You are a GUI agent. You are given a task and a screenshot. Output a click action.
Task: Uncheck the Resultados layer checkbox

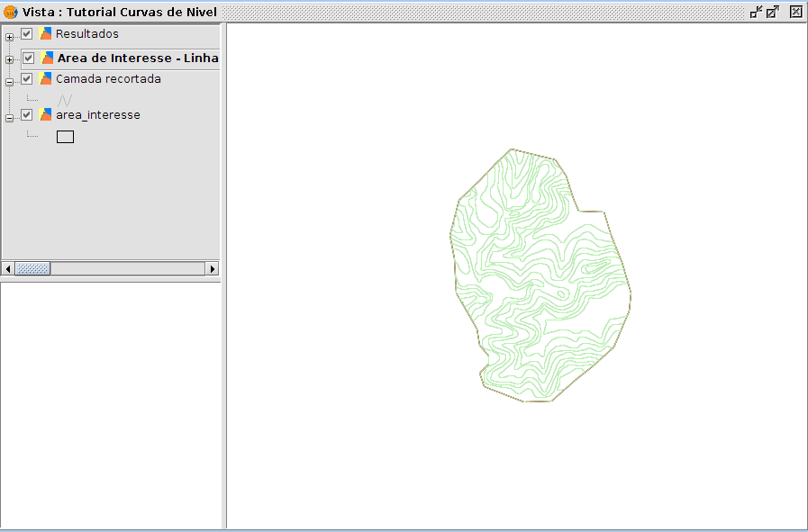pos(27,34)
